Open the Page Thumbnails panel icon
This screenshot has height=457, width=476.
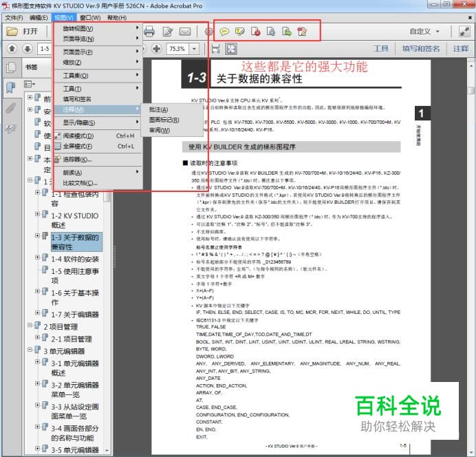pos(11,67)
